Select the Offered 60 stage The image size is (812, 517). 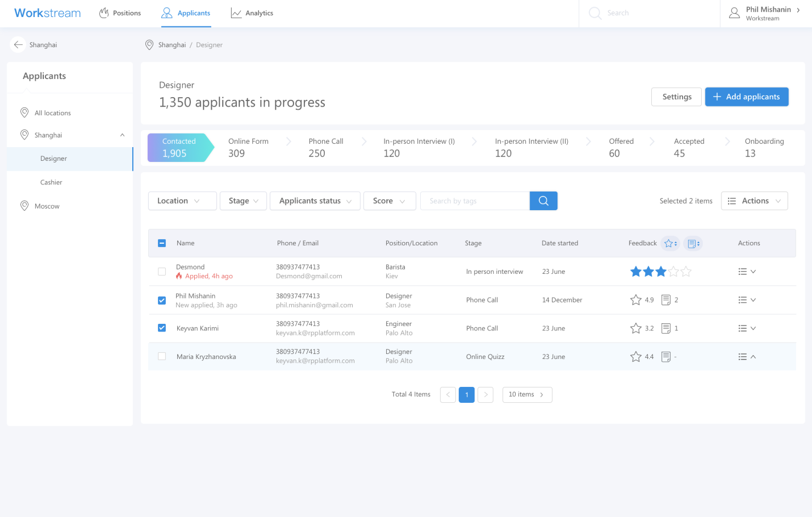(x=621, y=148)
